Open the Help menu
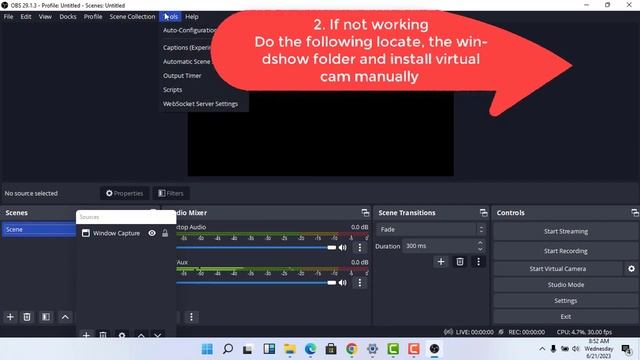Image resolution: width=640 pixels, height=360 pixels. [x=191, y=17]
